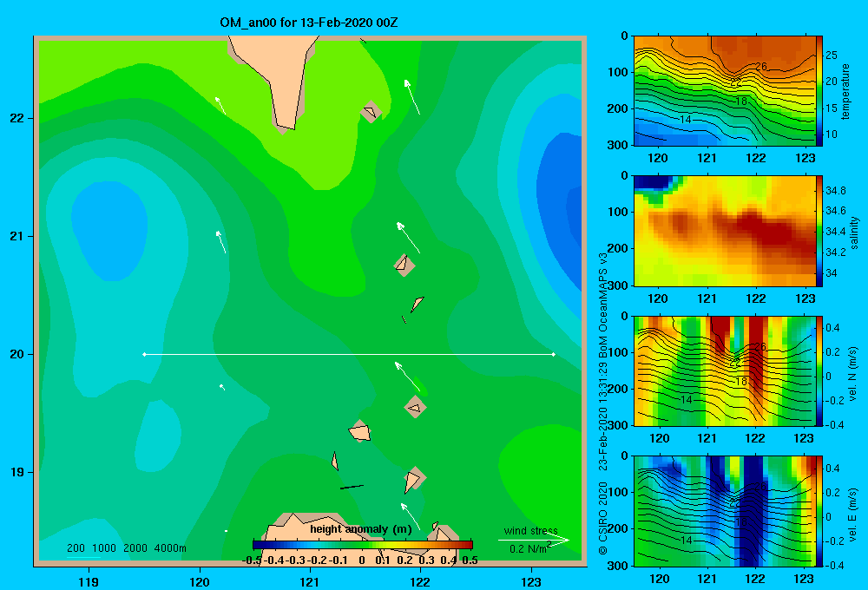Viewport: 868px width, 590px height.
Task: Click the salinity color scale bar
Action: (819, 231)
